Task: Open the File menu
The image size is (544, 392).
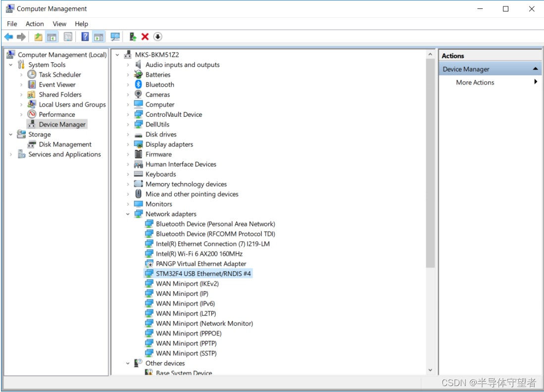Action: 12,24
